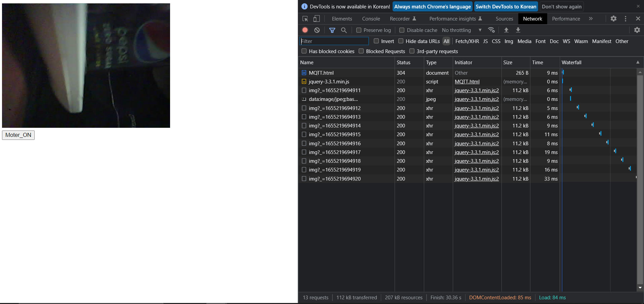Filter requests by Media type
This screenshot has height=304, width=644.
[x=524, y=41]
